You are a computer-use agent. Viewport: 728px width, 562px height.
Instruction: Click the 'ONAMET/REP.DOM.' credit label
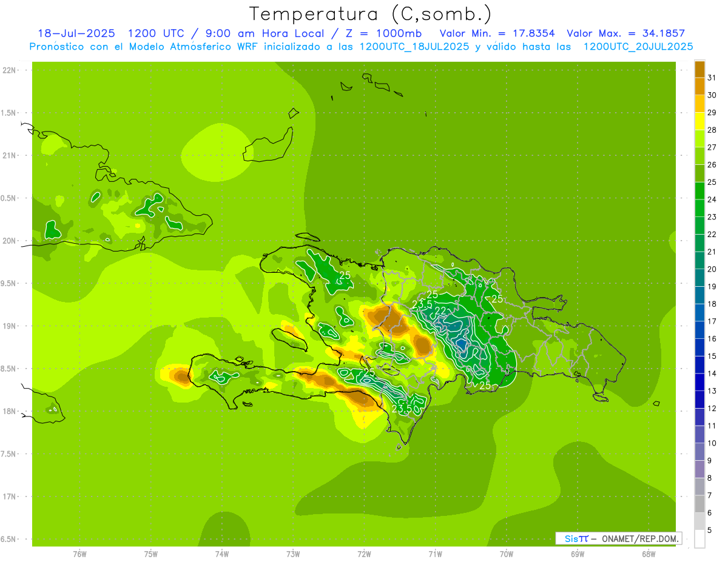tap(641, 538)
